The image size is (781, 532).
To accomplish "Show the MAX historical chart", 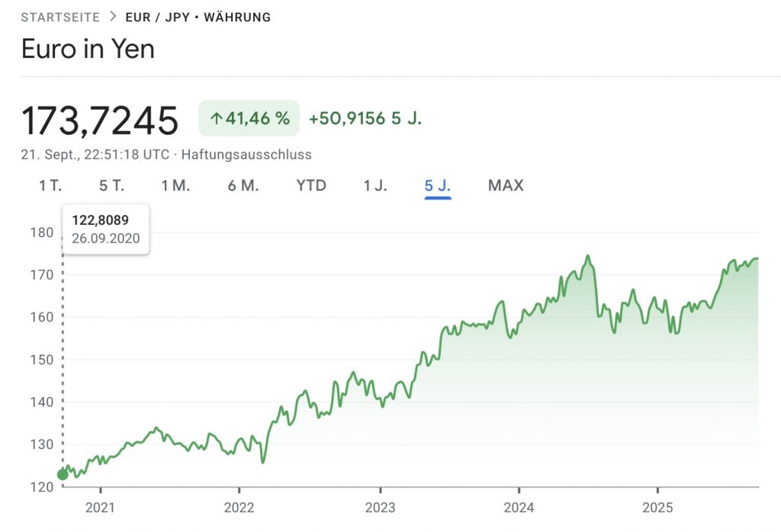I will click(x=505, y=185).
